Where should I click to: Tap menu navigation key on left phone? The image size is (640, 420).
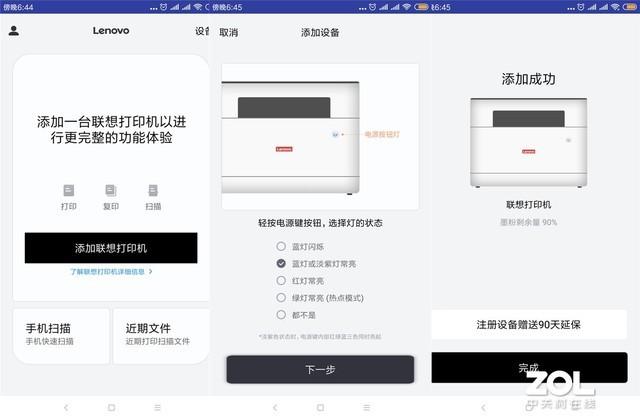click(x=158, y=407)
